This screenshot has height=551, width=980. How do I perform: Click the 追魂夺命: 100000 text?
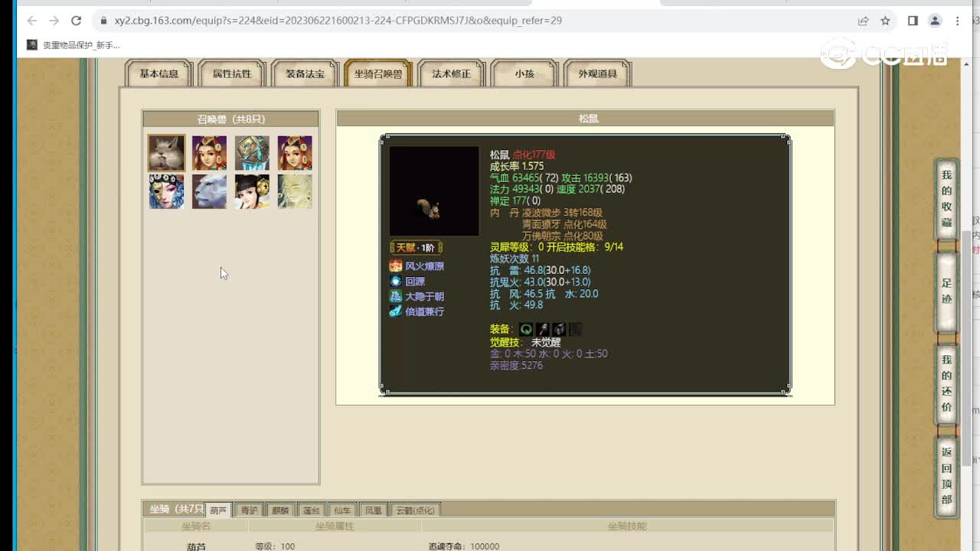point(464,546)
